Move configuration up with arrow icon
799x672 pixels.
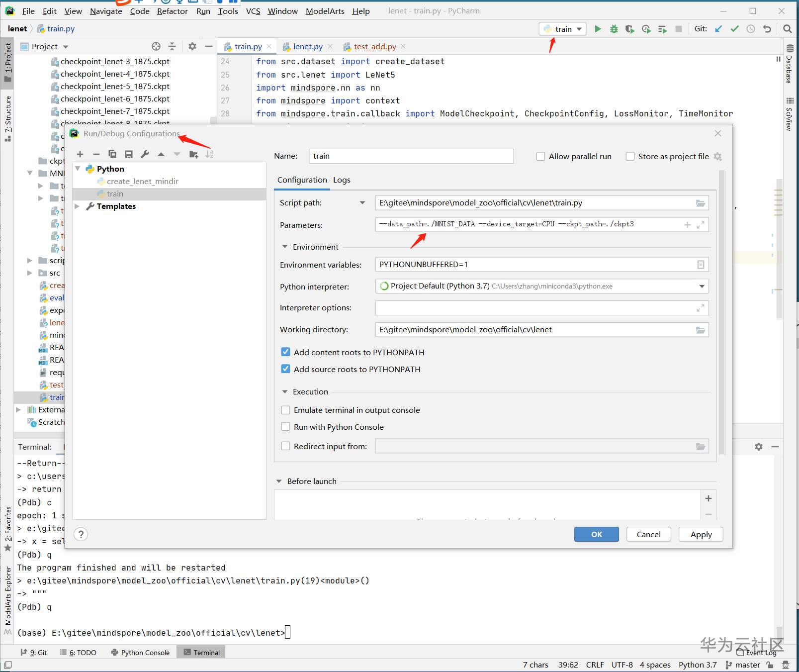pyautogui.click(x=161, y=154)
